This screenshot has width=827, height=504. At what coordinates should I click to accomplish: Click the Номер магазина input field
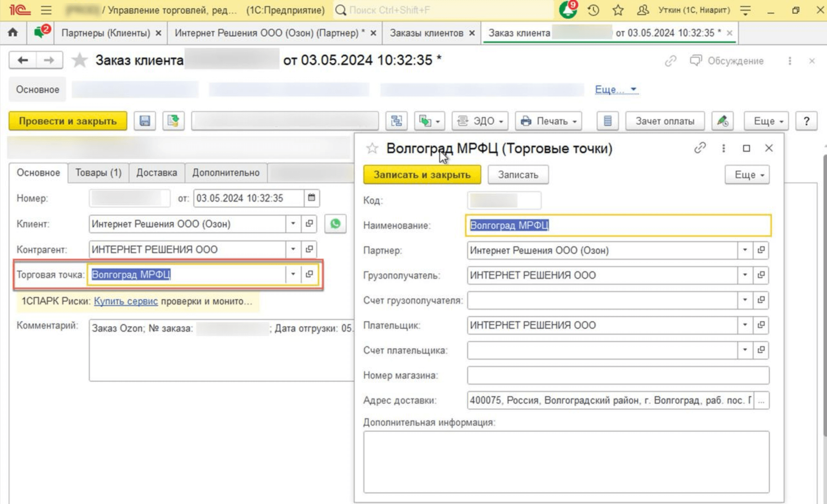point(617,375)
